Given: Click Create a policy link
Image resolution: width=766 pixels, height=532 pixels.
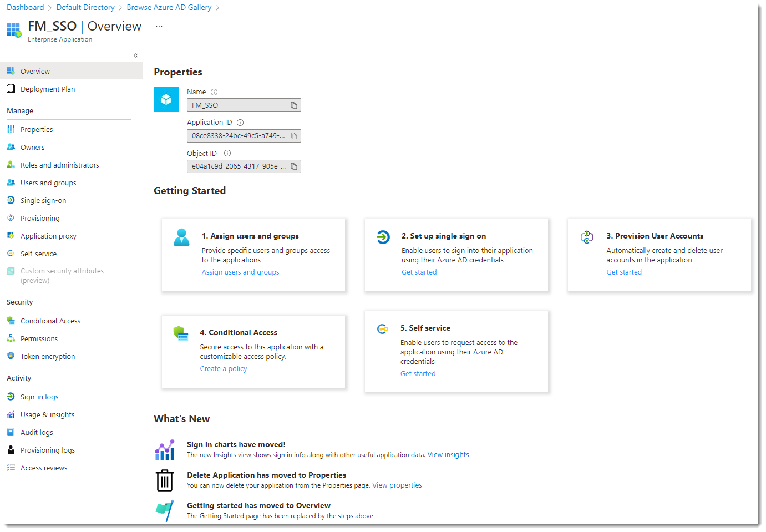Looking at the screenshot, I should [224, 369].
